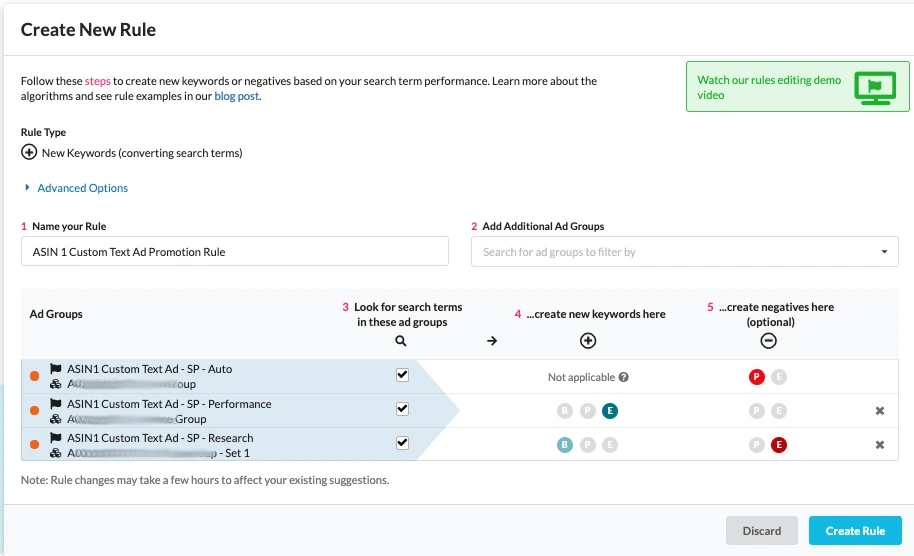Image resolution: width=914 pixels, height=556 pixels.
Task: Select the teal E keyword badge for Performance
Action: tap(610, 411)
